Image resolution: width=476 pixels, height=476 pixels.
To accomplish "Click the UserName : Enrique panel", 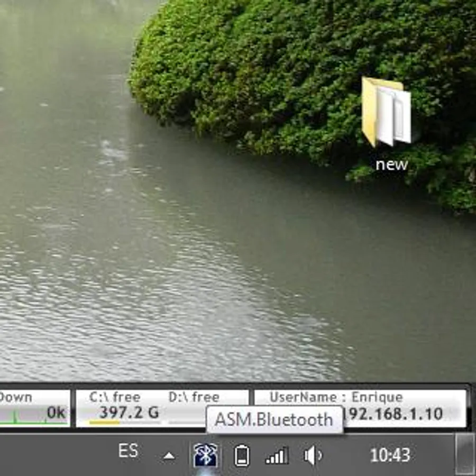I will click(x=360, y=408).
